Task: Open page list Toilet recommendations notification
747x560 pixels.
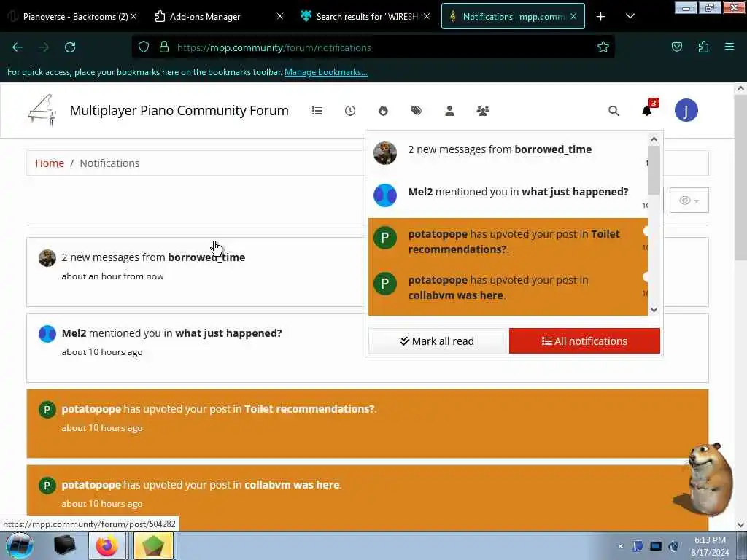Action: pos(368,424)
